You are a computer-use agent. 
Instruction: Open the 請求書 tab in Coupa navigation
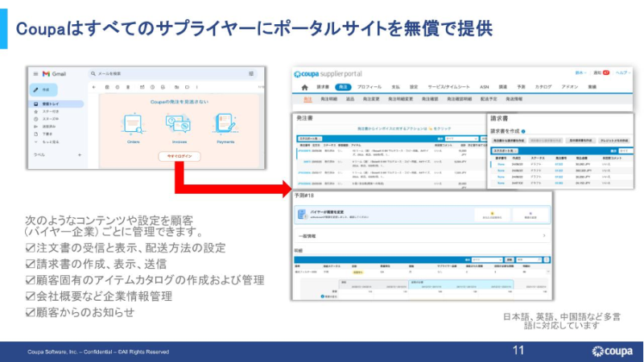tap(323, 87)
